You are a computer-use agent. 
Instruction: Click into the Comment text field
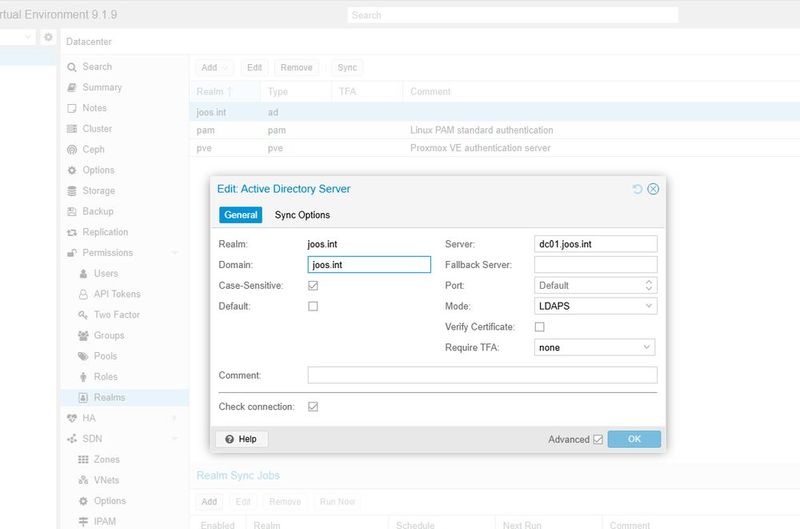coord(482,375)
